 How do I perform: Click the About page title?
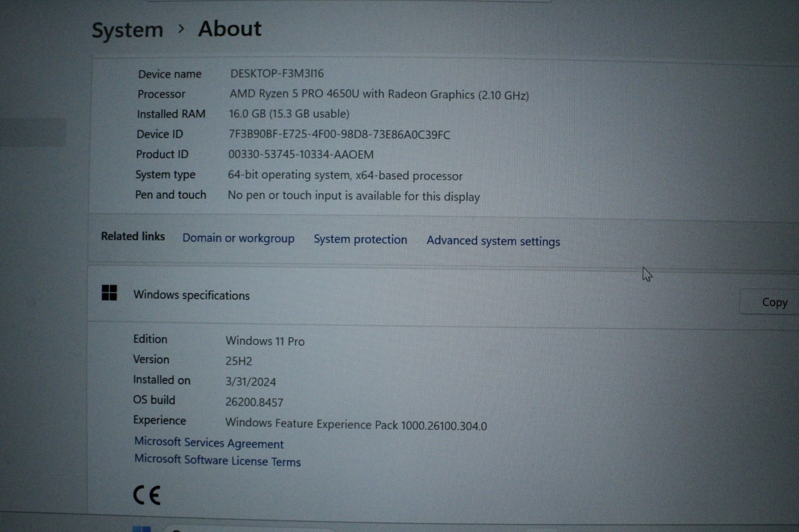230,28
